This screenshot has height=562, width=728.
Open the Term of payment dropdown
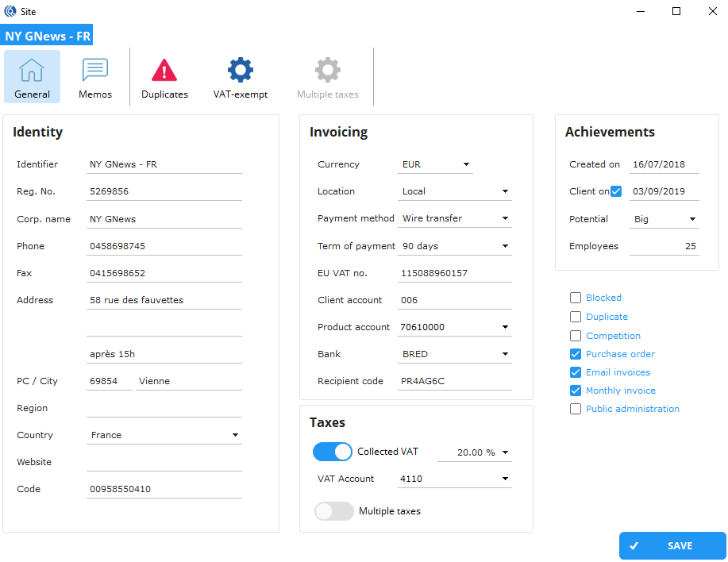(504, 245)
